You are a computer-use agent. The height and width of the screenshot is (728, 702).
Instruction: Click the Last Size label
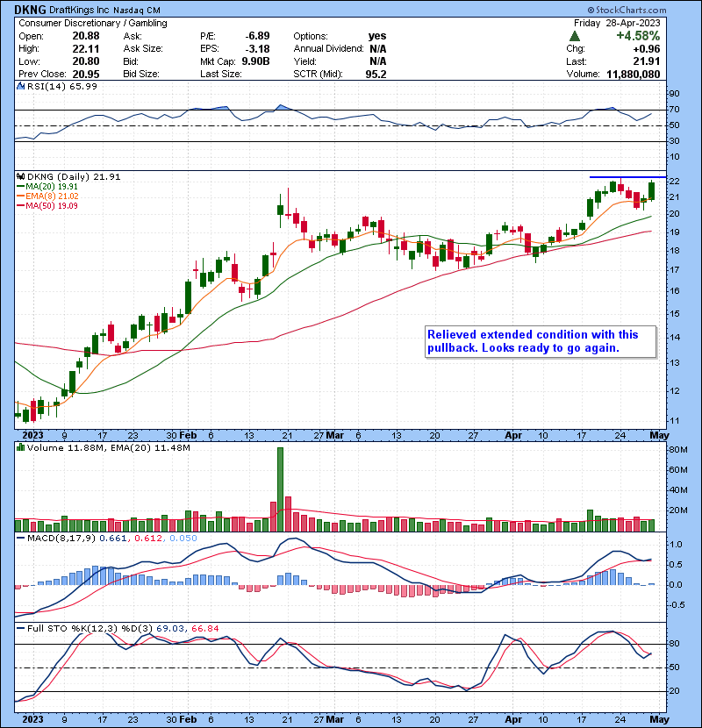(x=221, y=74)
